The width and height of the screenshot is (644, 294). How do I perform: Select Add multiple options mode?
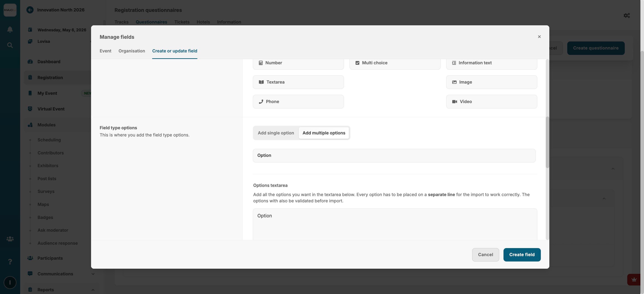tap(324, 133)
